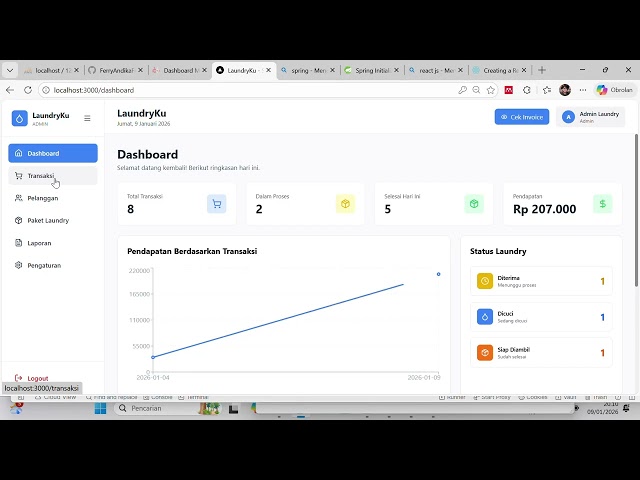Click the Total Transaksi cart icon

pyautogui.click(x=217, y=204)
